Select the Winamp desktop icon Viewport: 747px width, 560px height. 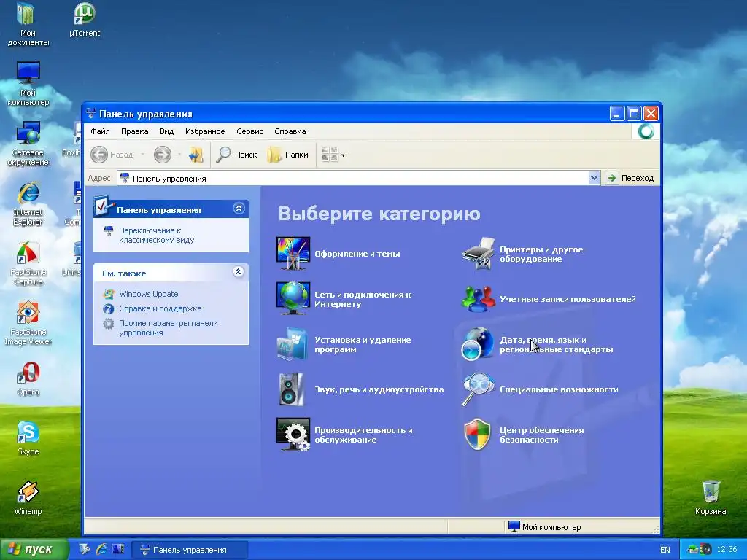point(28,498)
